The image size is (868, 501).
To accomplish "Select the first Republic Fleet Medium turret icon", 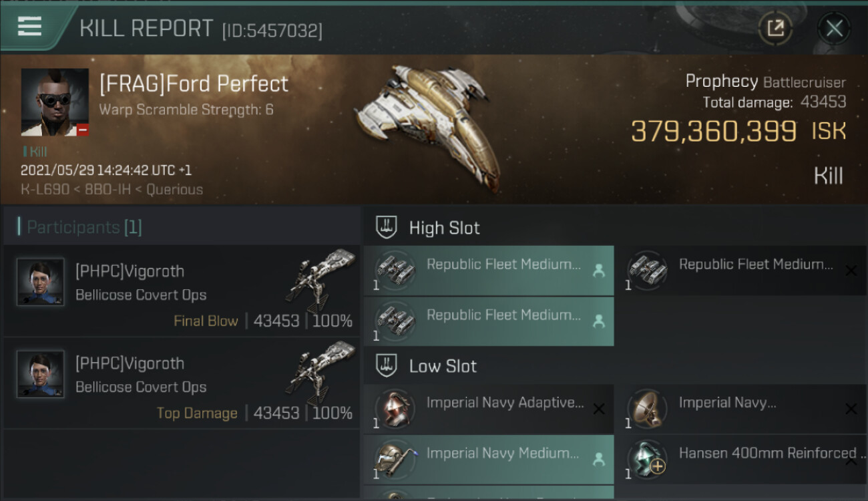I will 395,270.
